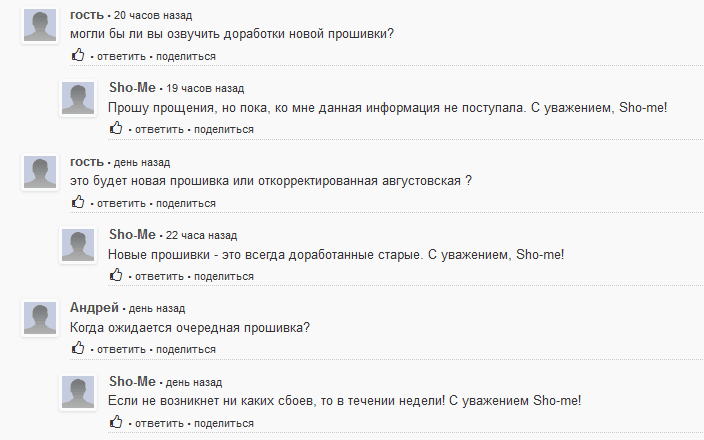Click Sho-Me avatar on the 19-hour-old reply

[78, 98]
